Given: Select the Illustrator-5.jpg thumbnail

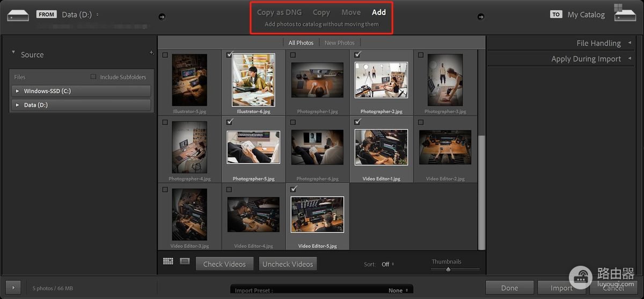Looking at the screenshot, I should 189,80.
